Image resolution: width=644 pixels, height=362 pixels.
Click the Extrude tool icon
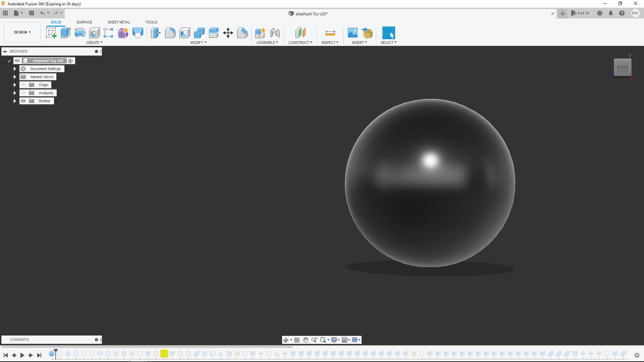click(x=65, y=33)
